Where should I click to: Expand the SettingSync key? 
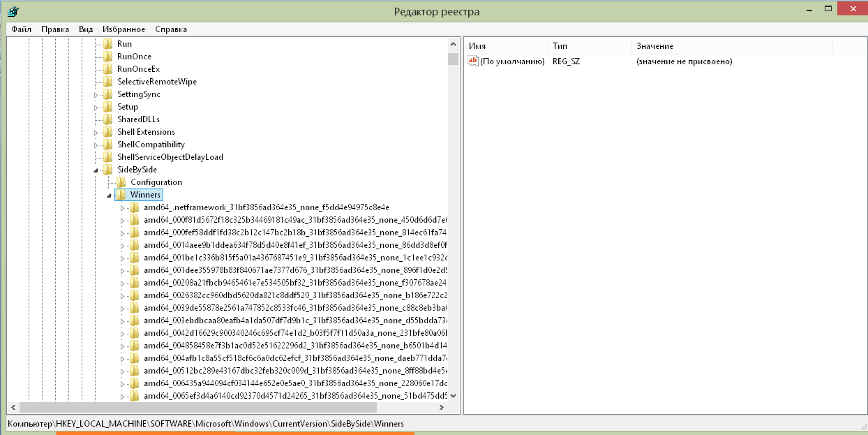(96, 94)
